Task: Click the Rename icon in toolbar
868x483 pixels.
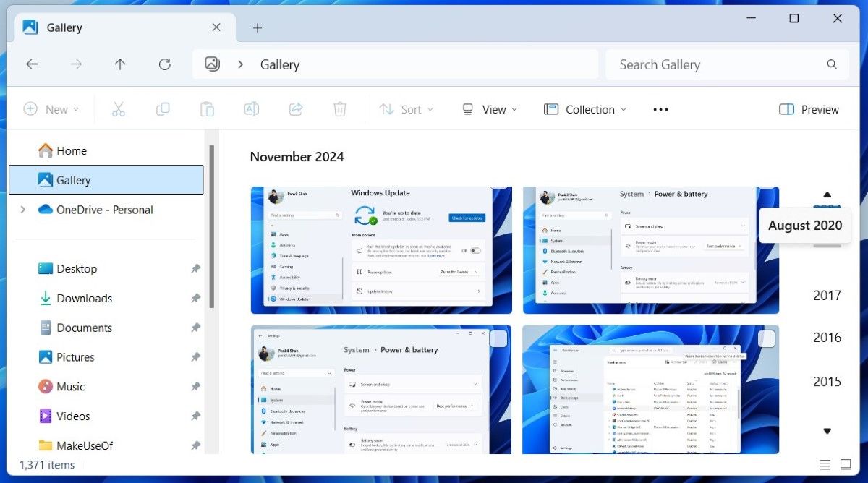Action: tap(251, 109)
